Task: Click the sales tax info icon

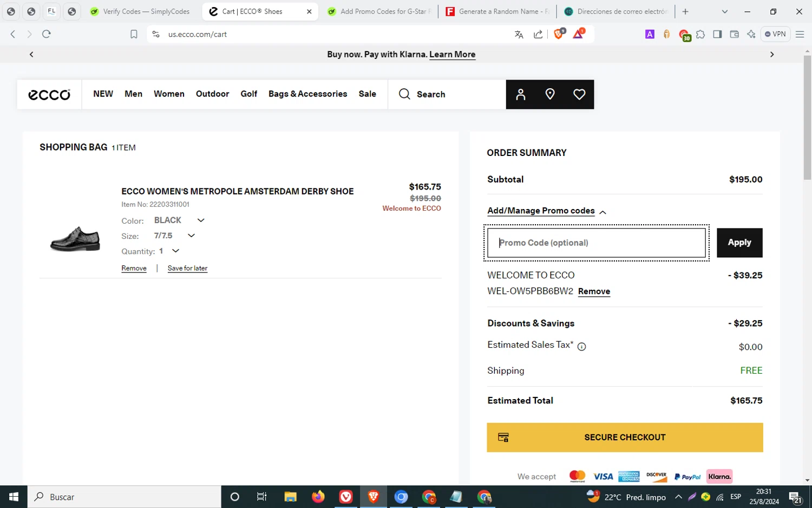Action: coord(582,347)
